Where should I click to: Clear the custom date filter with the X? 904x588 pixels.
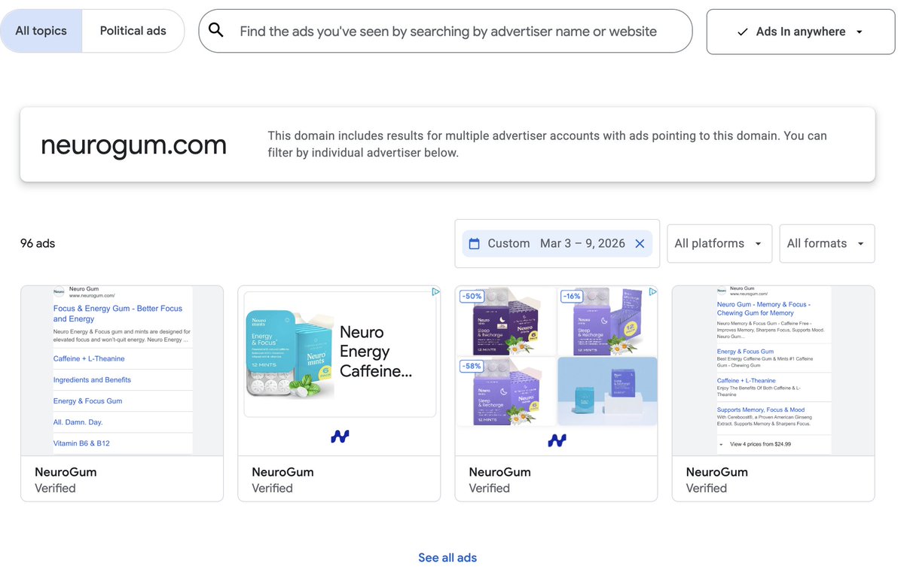click(x=640, y=243)
